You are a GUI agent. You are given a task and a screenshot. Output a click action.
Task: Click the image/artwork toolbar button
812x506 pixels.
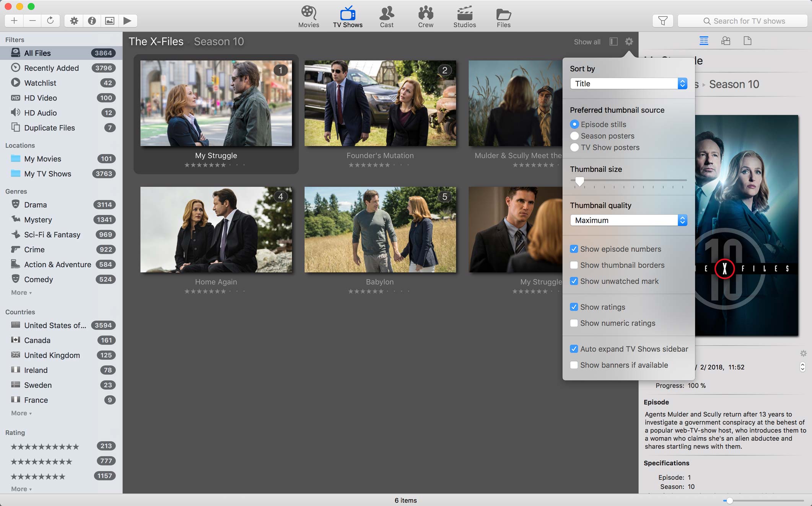click(110, 21)
